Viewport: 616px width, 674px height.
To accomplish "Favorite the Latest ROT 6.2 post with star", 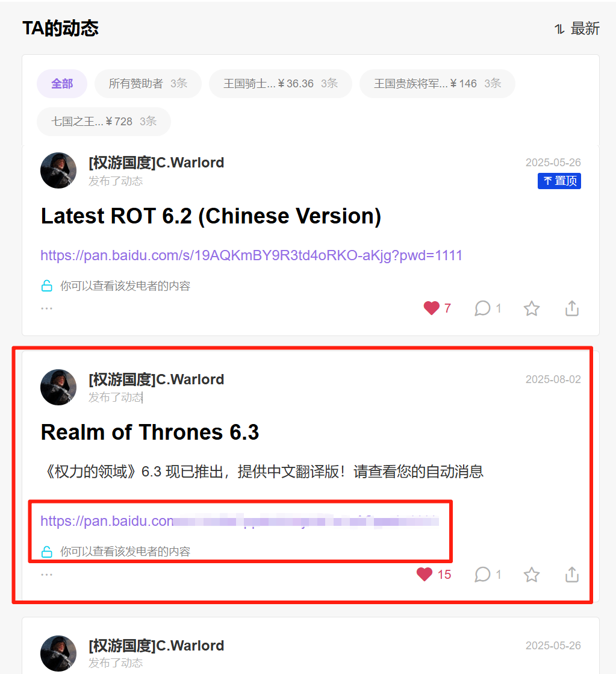I will click(x=532, y=308).
